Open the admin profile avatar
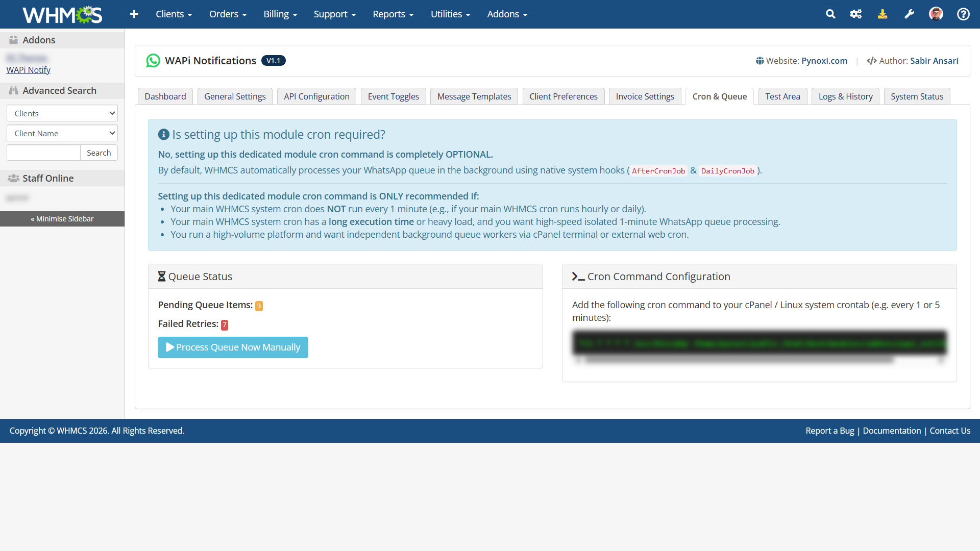This screenshot has width=980, height=551. tap(936, 14)
